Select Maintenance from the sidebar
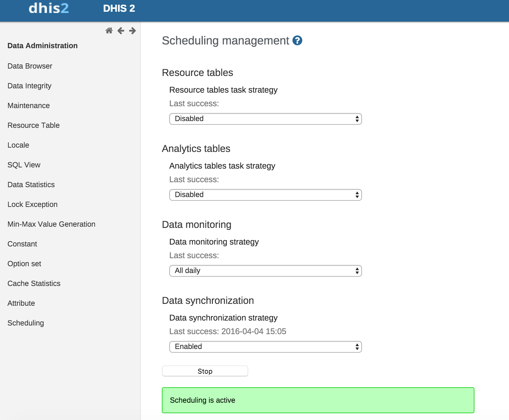The height and width of the screenshot is (420, 509). pos(28,106)
